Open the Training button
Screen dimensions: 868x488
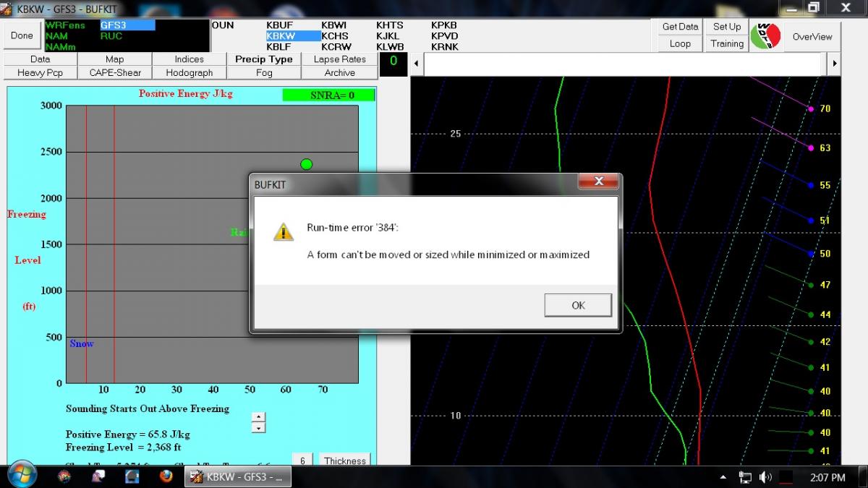tap(727, 43)
